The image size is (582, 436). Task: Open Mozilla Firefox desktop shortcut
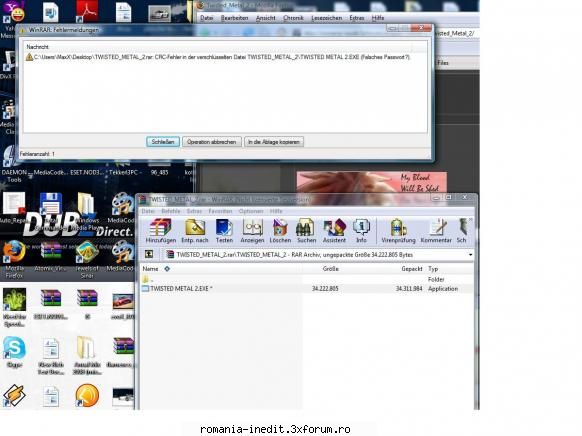point(14,259)
